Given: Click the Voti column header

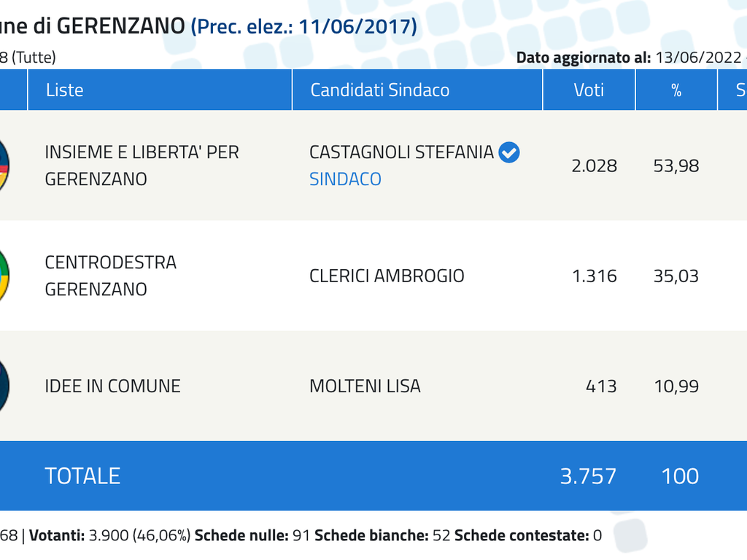Looking at the screenshot, I should (x=589, y=90).
